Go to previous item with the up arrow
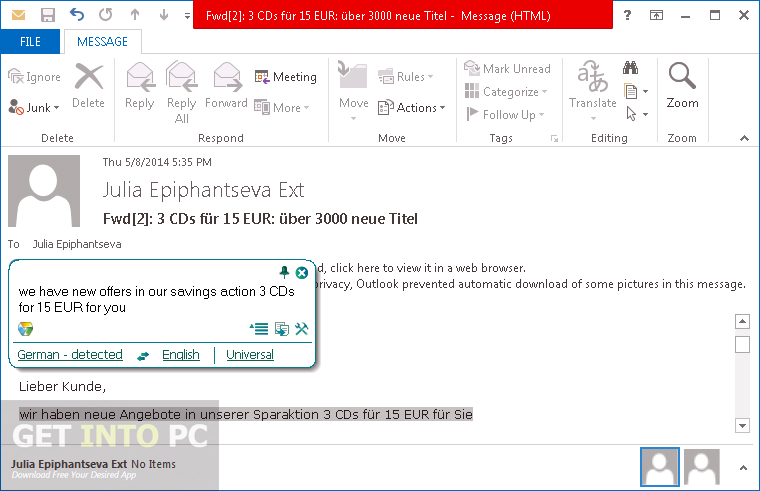This screenshot has height=491, width=760. (135, 15)
